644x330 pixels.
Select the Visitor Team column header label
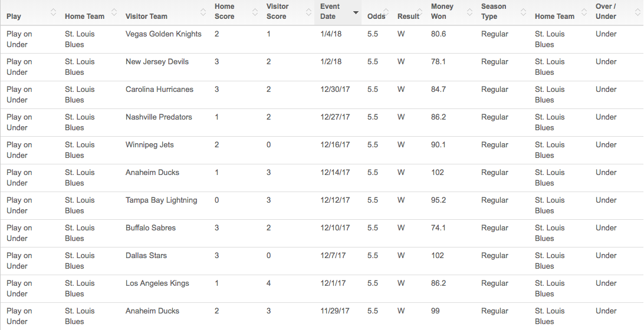click(x=146, y=16)
